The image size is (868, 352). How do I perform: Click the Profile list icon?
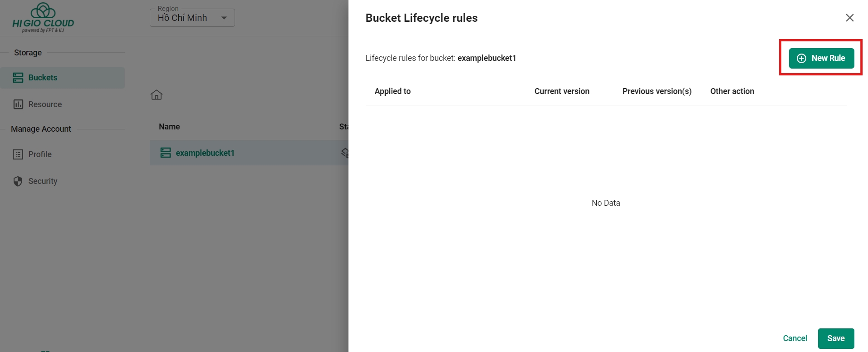point(18,154)
